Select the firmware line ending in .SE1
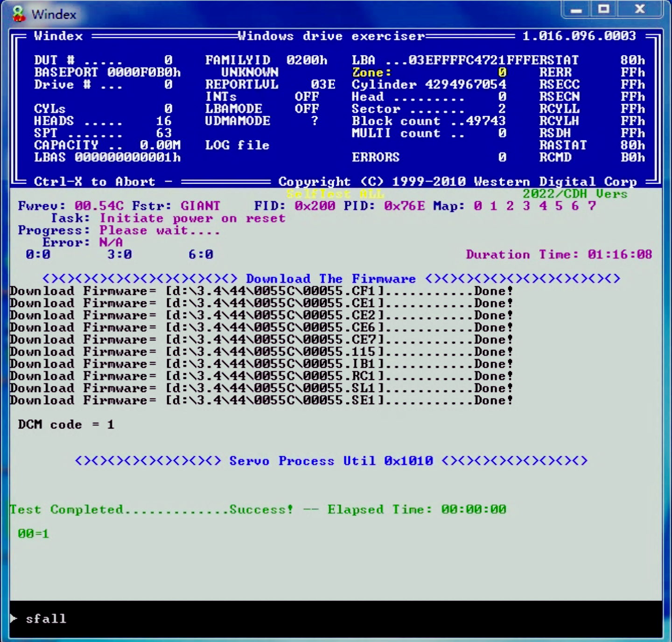Screen dimensions: 672x642 click(260, 401)
